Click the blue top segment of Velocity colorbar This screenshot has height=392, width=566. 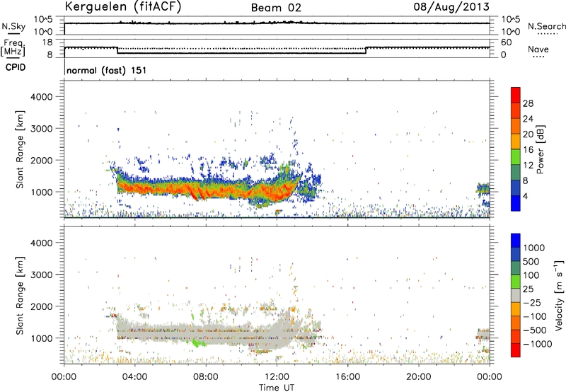click(516, 241)
